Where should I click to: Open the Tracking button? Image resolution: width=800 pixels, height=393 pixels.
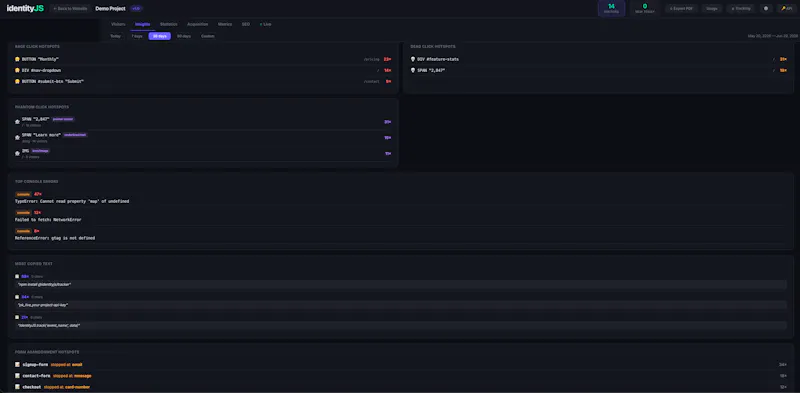(x=740, y=9)
